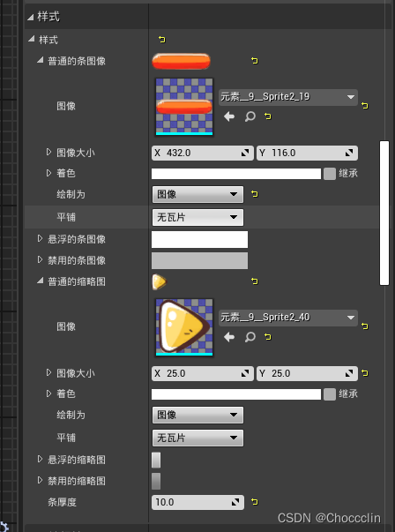Reset 普通的缩略图 to its default value
Image resolution: width=395 pixels, height=532 pixels.
[254, 281]
